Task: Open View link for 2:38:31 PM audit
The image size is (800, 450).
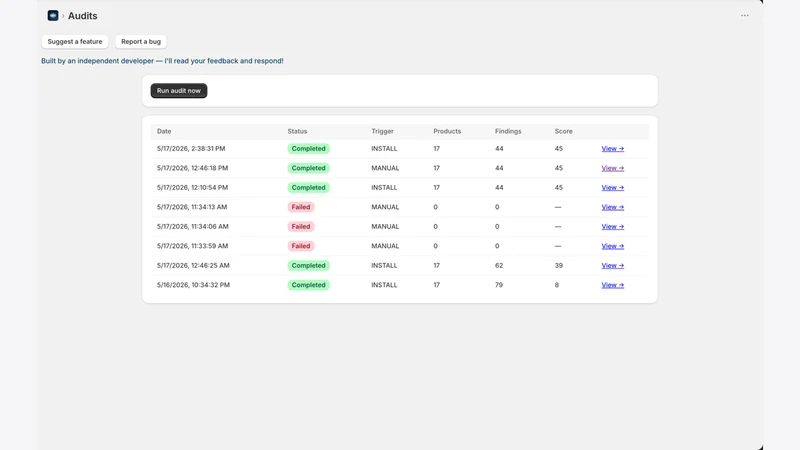Action: (x=612, y=149)
